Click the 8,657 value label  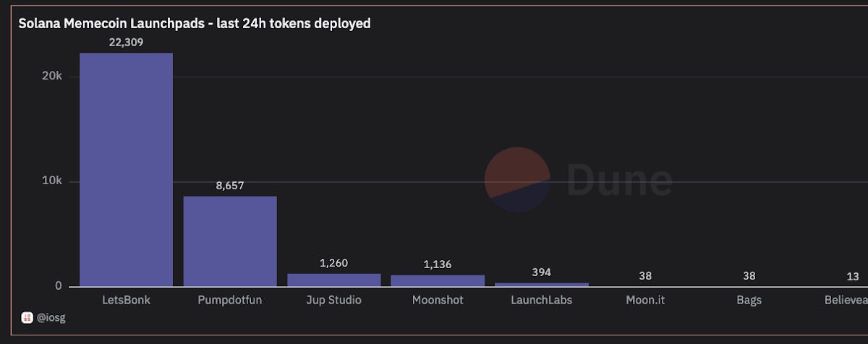[x=230, y=186]
